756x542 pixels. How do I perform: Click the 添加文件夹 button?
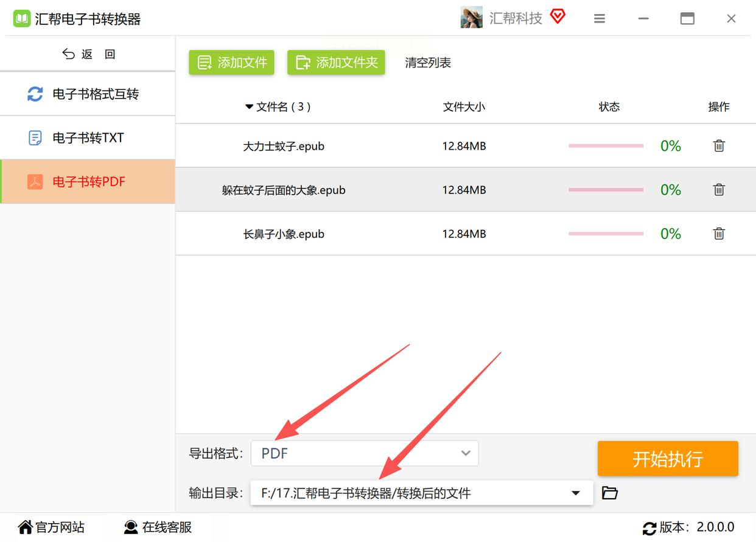click(x=336, y=63)
